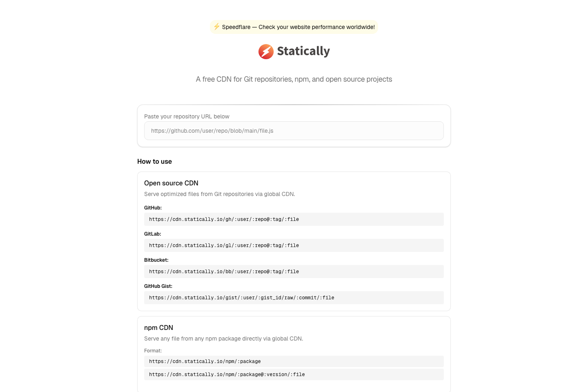Select the Open source CDN section title

point(171,183)
